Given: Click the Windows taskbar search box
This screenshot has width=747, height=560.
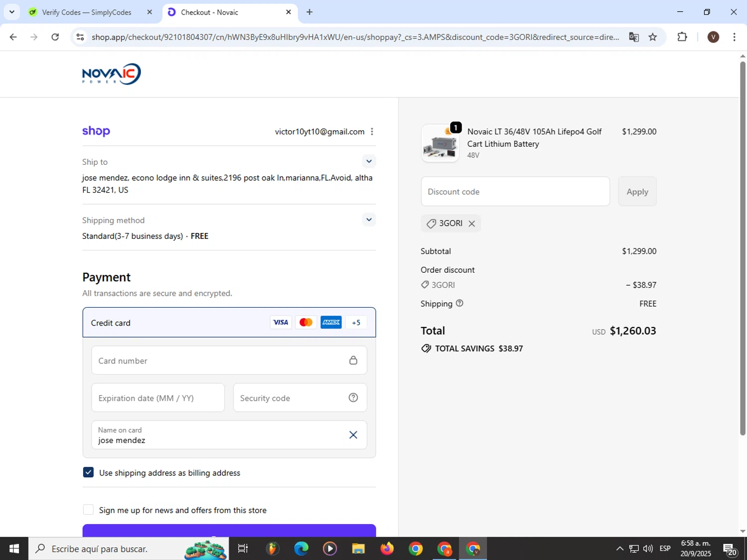Looking at the screenshot, I should (128, 549).
